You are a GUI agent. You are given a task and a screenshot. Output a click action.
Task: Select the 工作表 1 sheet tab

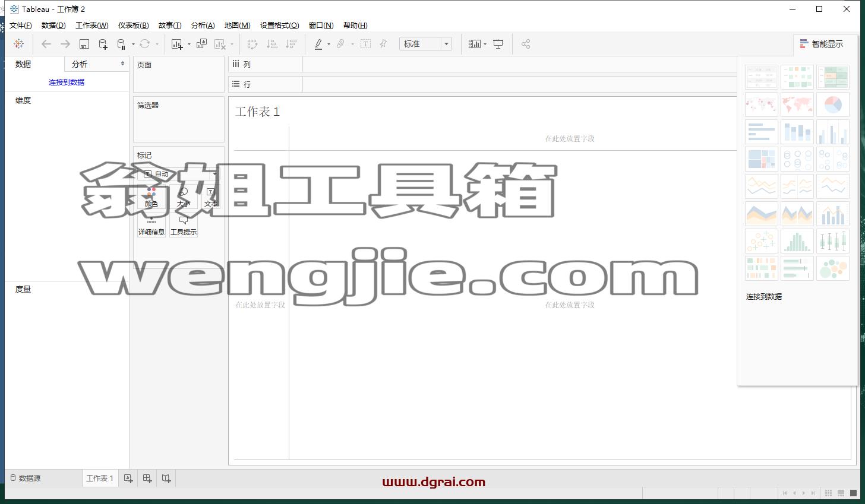pos(100,478)
